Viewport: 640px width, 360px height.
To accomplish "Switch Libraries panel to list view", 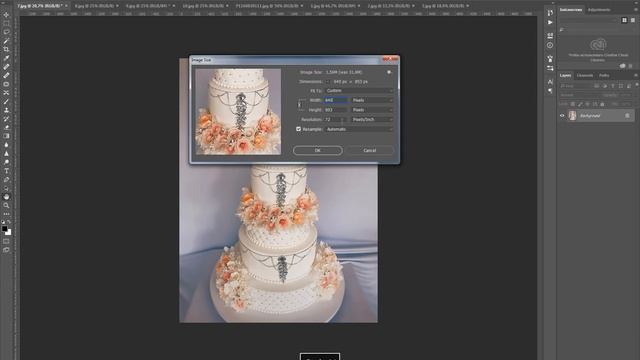I will (632, 20).
